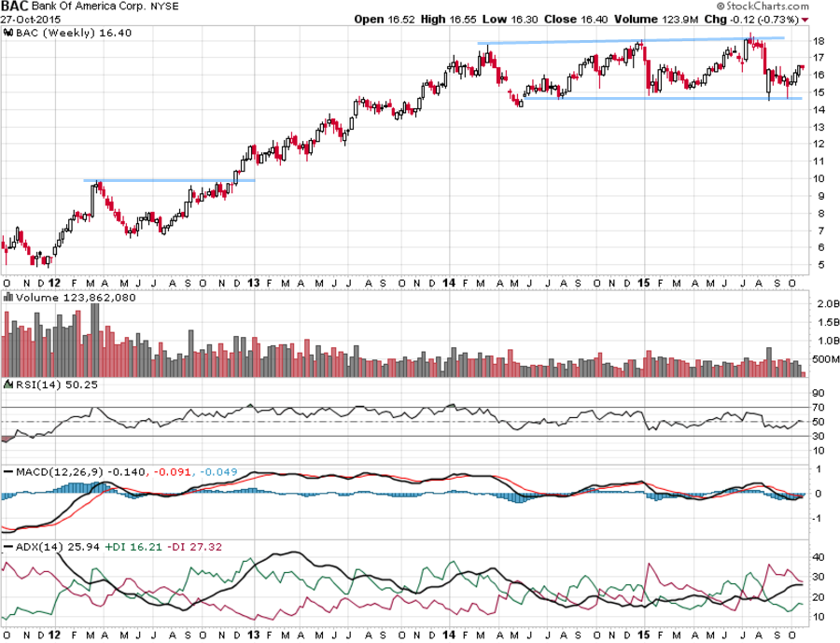Click the 'ADX(14) 25.94' indicator label

coord(57,547)
